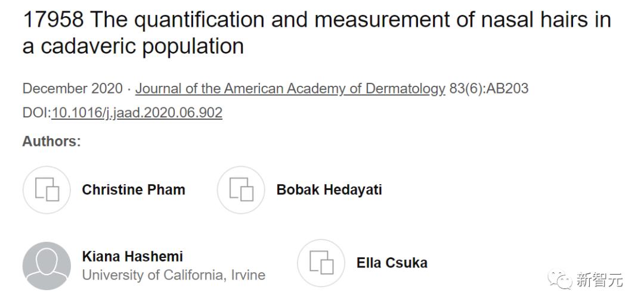Viewport: 644px width, 308px height.
Task: Open the DOI 10.1016/j.jaad.2020.06.902 link
Action: pos(137,113)
